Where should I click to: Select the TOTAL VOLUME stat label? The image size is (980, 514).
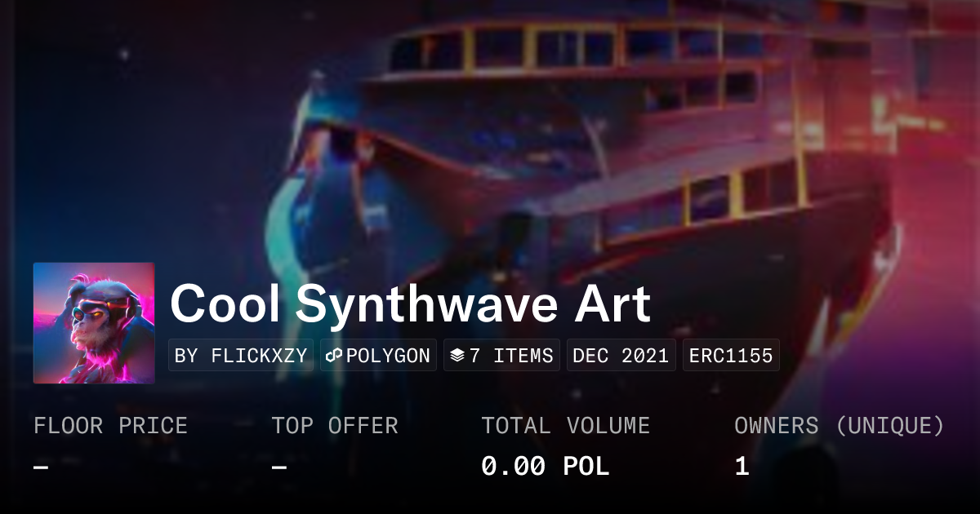click(566, 426)
